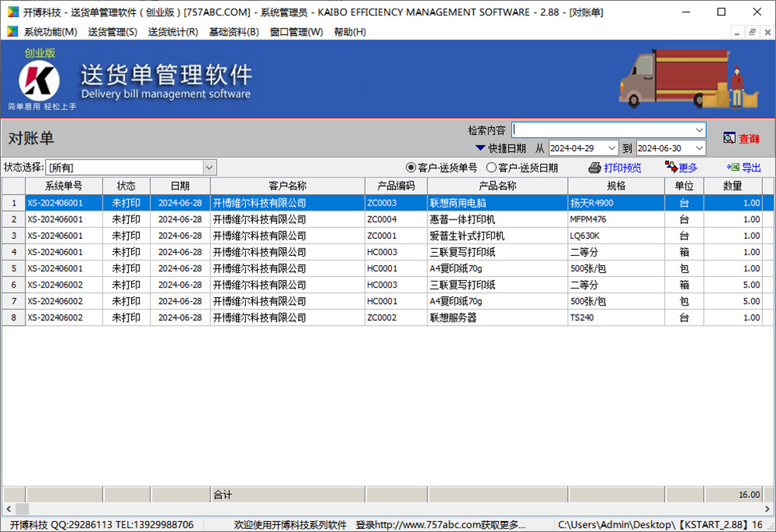776x532 pixels.
Task: Click the 状态 column header
Action: click(x=126, y=186)
